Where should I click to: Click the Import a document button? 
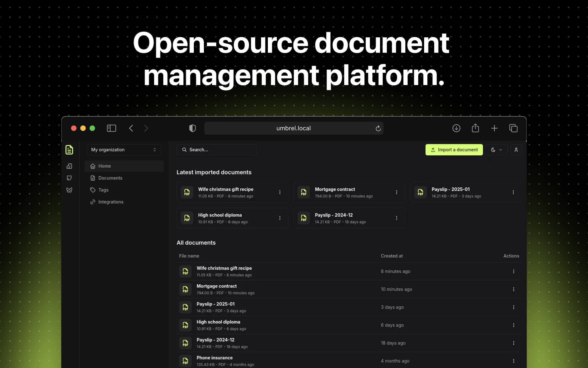454,150
